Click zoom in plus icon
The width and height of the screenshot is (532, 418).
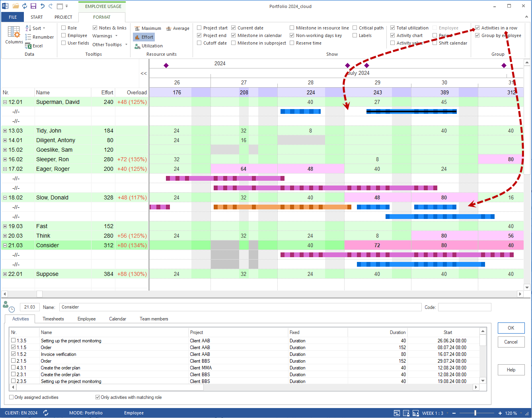[x=500, y=413]
